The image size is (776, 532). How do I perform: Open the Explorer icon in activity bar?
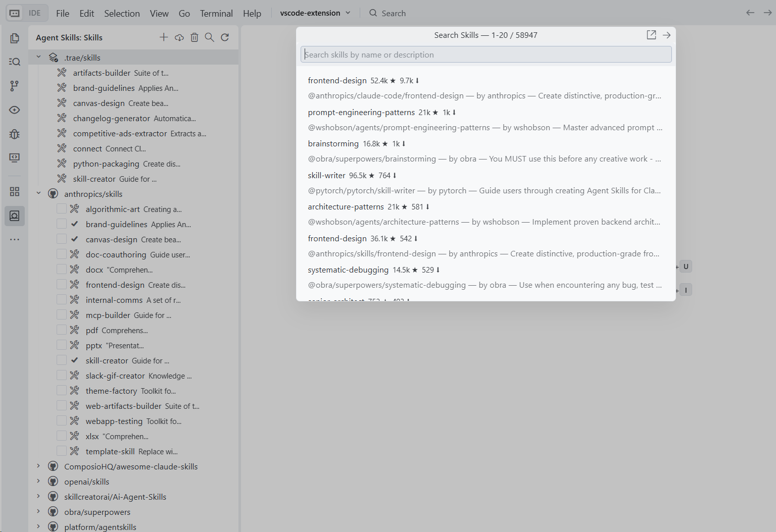point(15,38)
